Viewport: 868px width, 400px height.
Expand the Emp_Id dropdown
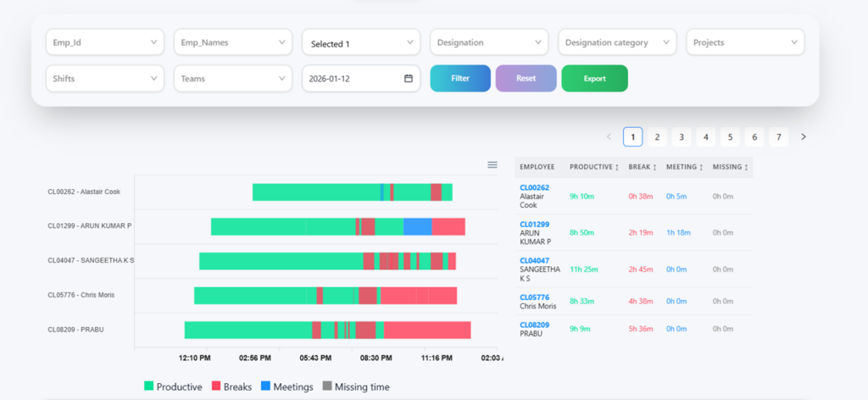pos(105,42)
